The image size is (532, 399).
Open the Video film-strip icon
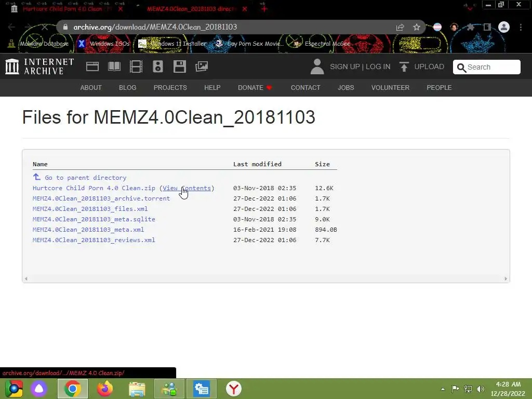pyautogui.click(x=136, y=66)
